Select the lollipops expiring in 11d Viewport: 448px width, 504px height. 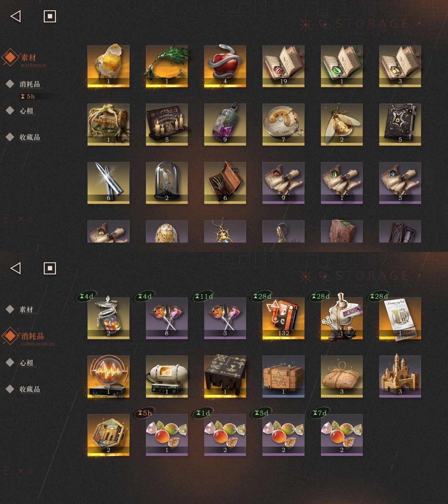225,318
